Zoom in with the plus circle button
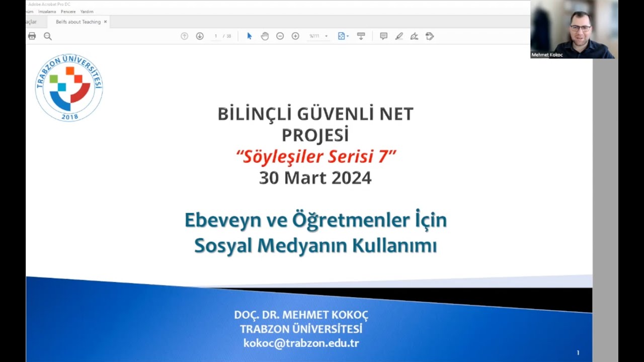644x362 pixels. tap(295, 36)
